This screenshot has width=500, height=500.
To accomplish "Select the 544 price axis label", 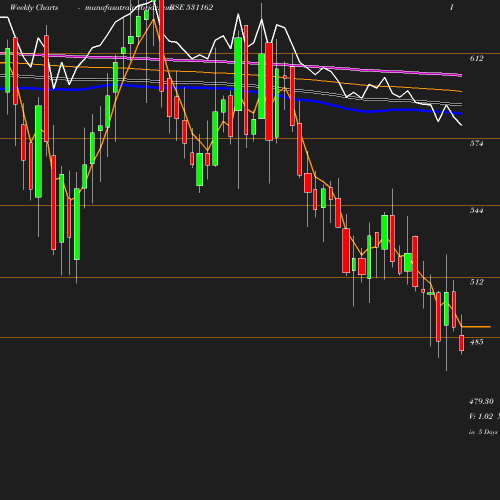I will (476, 210).
